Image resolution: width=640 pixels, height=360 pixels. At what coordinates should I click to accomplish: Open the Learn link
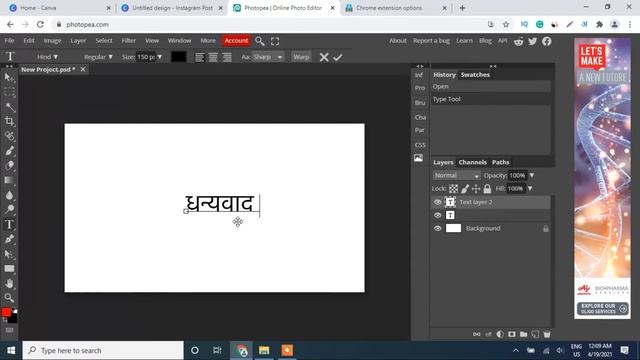464,41
